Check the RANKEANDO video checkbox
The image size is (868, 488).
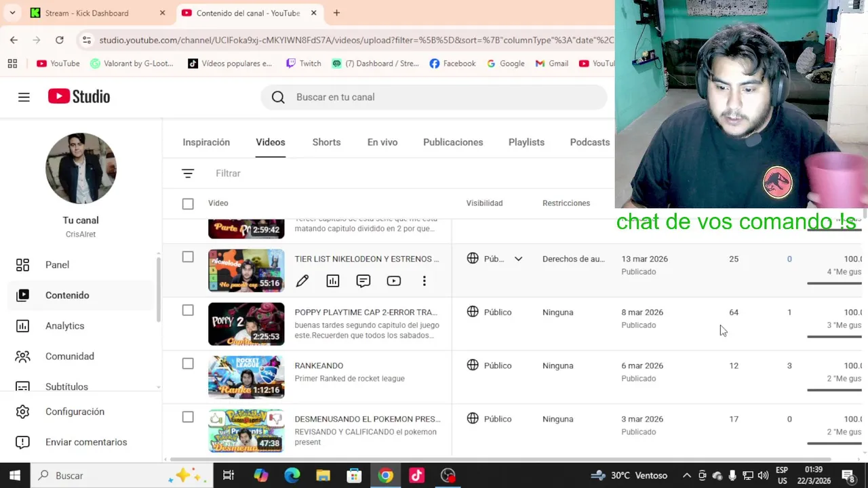click(188, 364)
